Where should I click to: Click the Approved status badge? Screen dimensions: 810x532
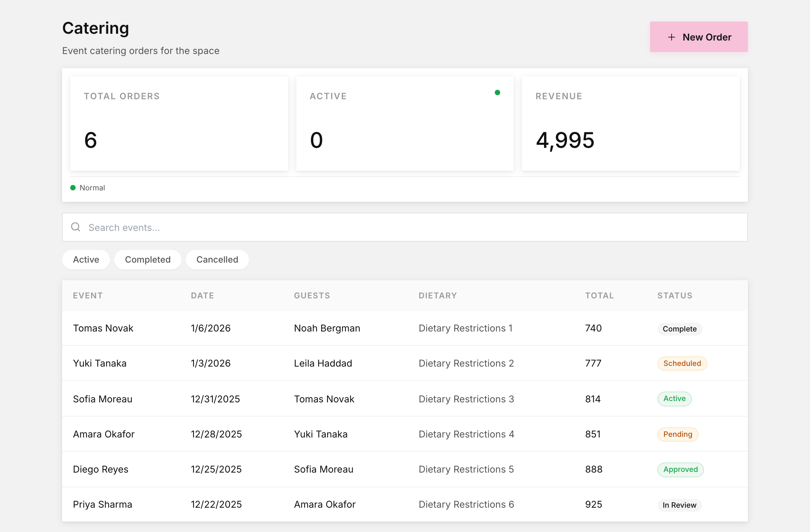point(680,469)
